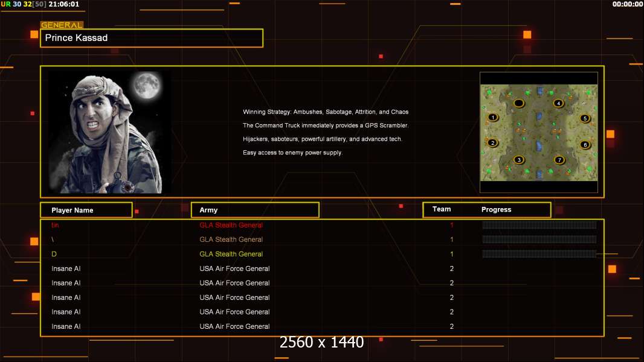Pick map start position marker 3
The height and width of the screenshot is (362, 644).
coord(519,160)
